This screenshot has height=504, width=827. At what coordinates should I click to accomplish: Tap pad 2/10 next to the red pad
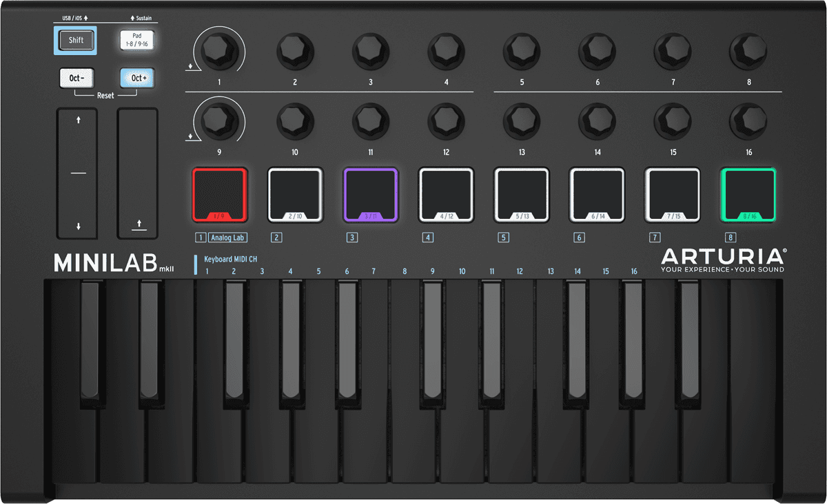(x=294, y=194)
